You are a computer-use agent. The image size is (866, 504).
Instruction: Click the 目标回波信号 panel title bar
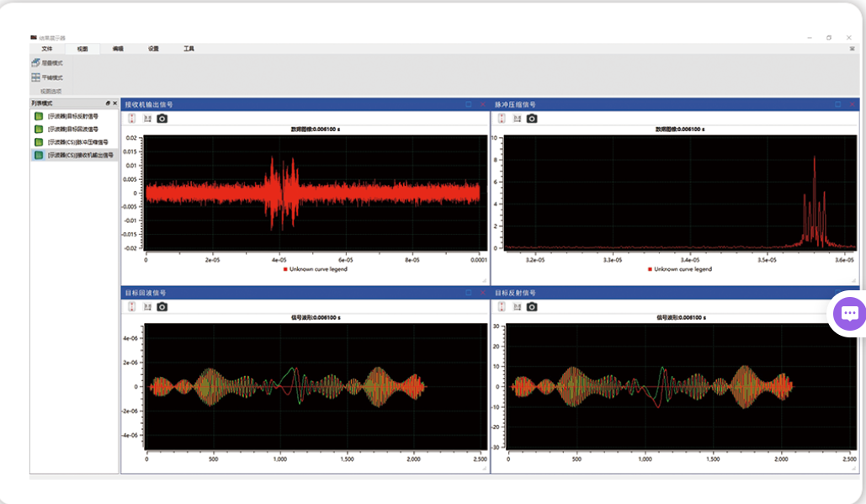point(305,293)
